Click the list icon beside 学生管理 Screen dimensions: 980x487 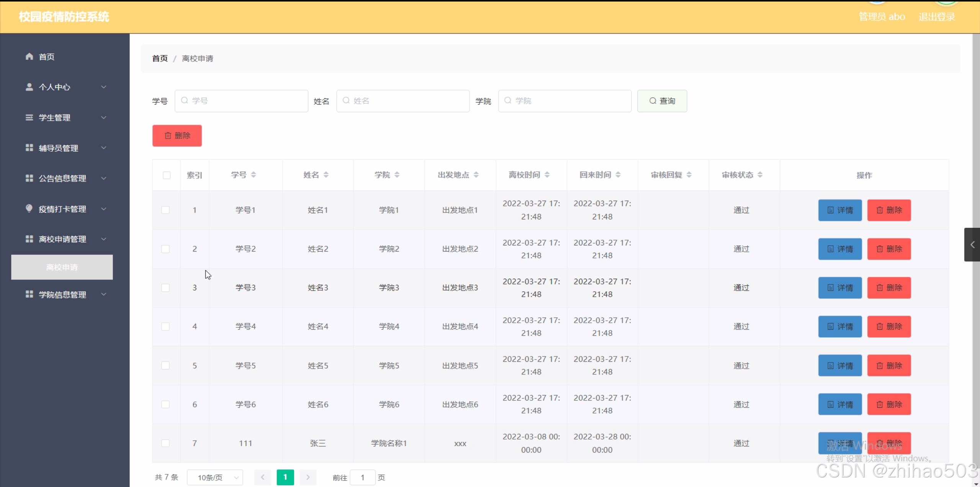click(29, 118)
